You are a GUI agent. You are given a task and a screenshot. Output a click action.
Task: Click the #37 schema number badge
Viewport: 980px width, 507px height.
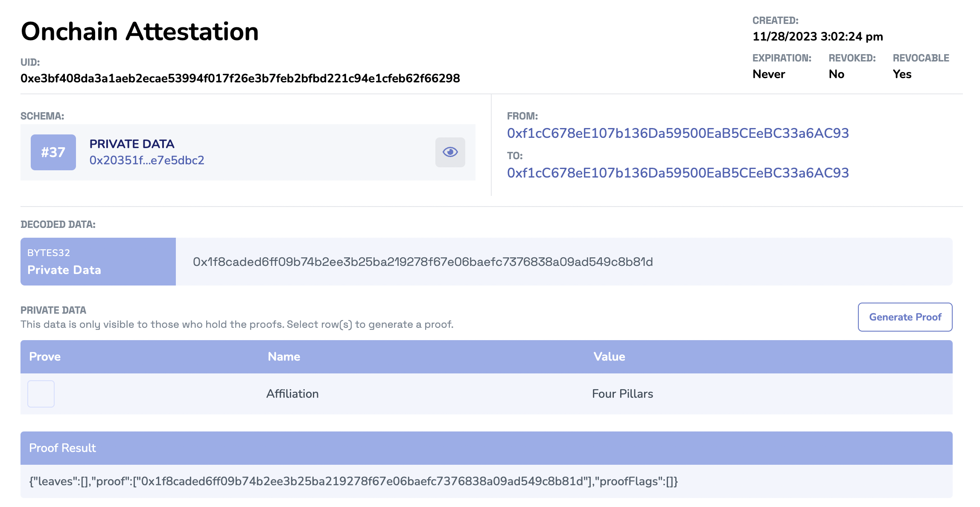click(x=53, y=152)
